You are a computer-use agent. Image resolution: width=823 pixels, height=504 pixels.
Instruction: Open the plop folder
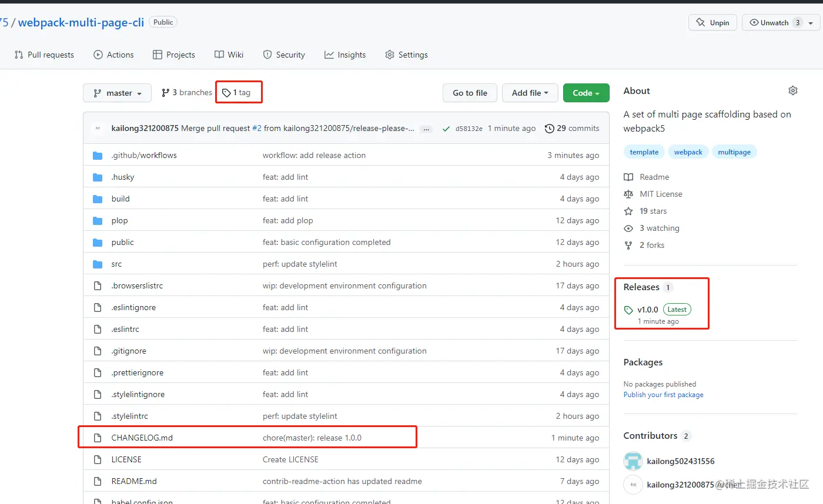119,220
